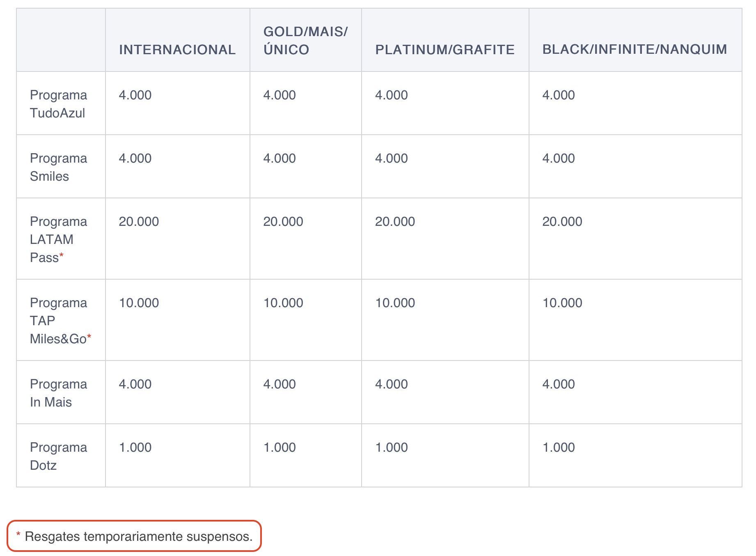Select TudoAzul Black/Infinite/Nanquim value 4.000
This screenshot has height=556, width=756.
(559, 95)
